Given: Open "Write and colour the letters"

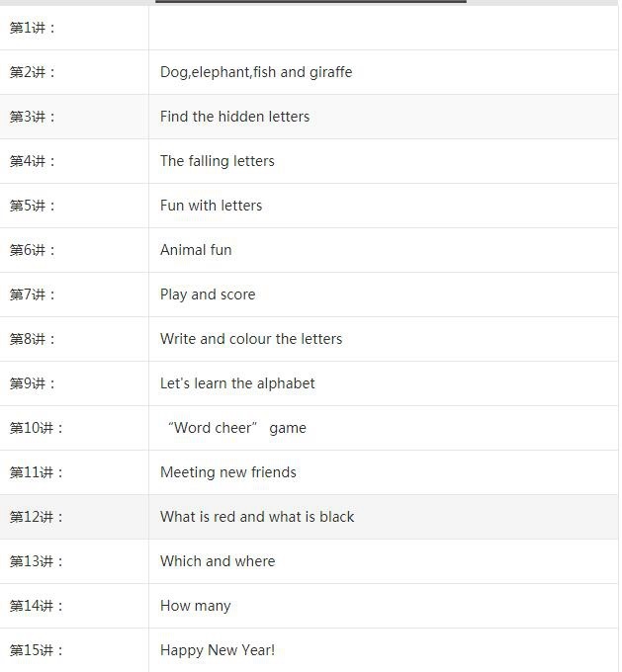Looking at the screenshot, I should tap(251, 339).
